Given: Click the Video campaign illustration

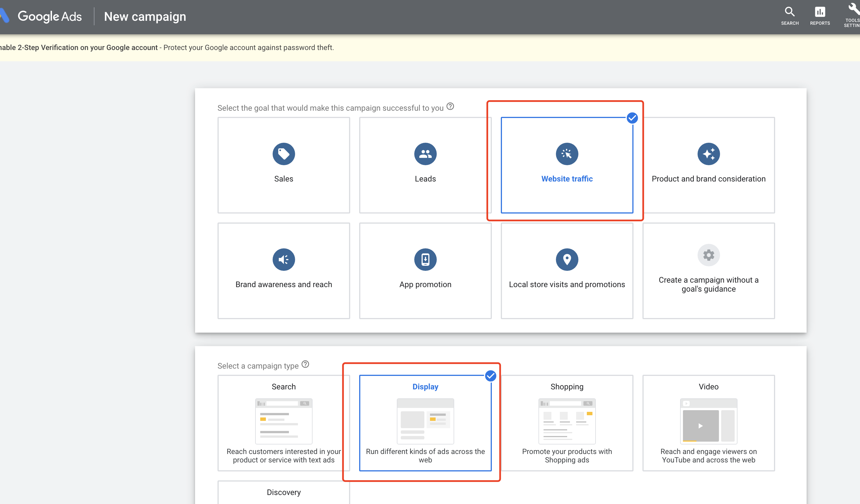Looking at the screenshot, I should (x=709, y=421).
